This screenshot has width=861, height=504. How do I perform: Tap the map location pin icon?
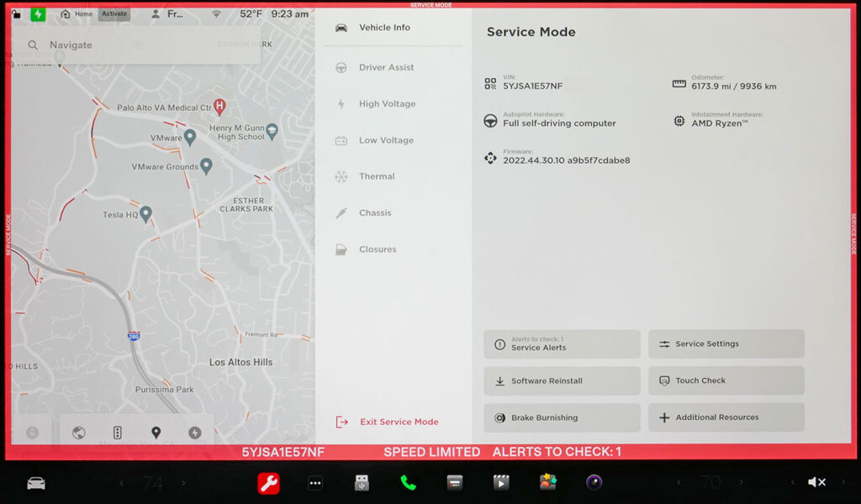[156, 433]
